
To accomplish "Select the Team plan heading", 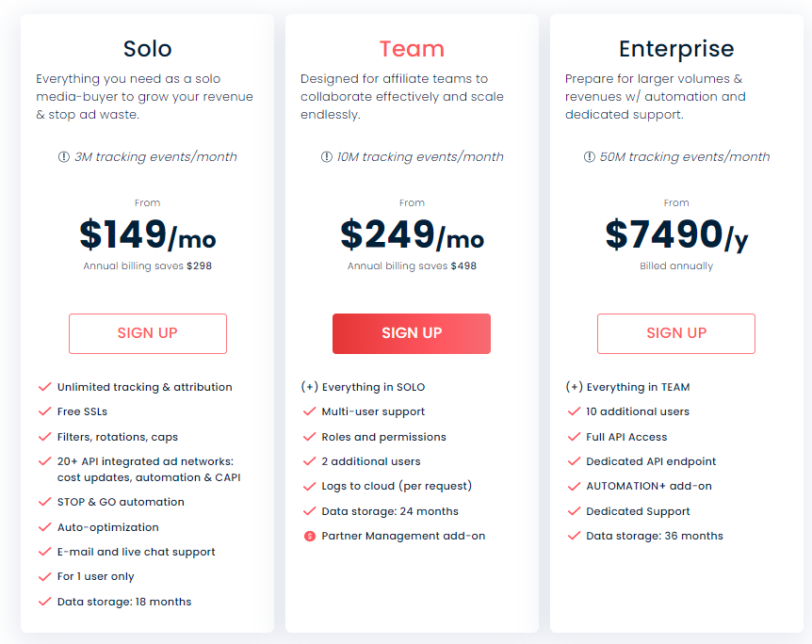I will 412,49.
